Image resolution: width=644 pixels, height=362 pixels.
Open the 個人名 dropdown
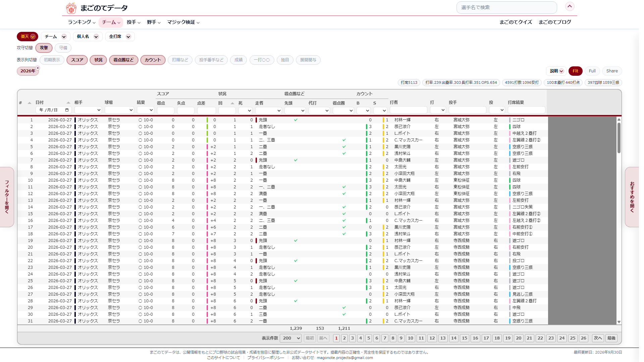coord(87,37)
